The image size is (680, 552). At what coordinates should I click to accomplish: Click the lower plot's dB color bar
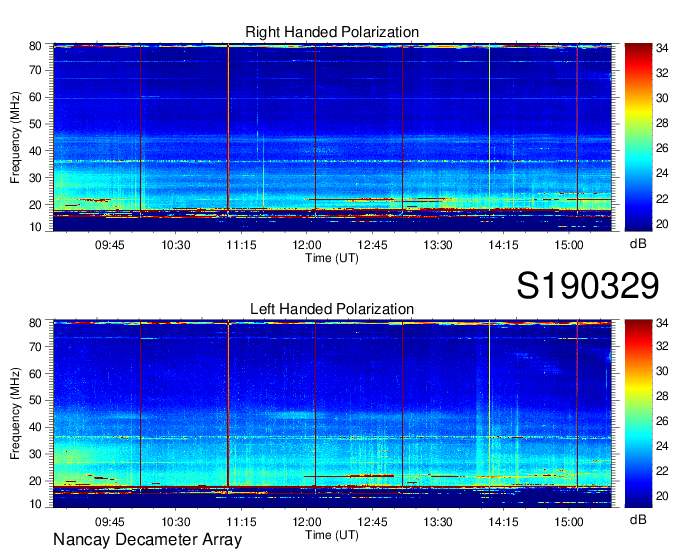[638, 414]
